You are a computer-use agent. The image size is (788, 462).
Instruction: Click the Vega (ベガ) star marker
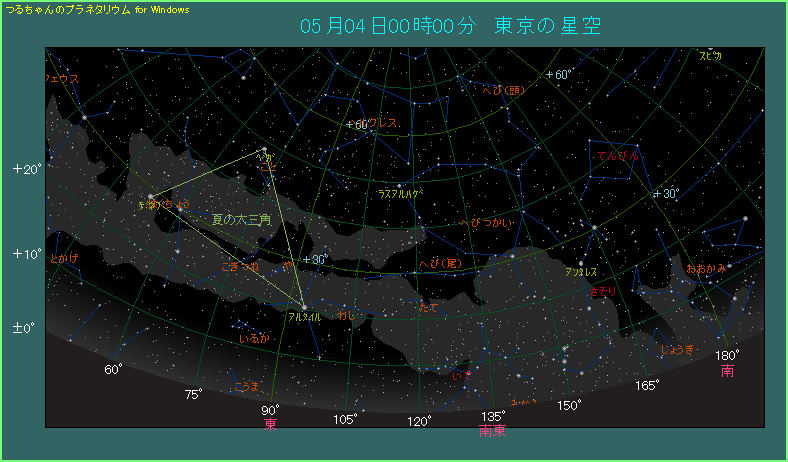[265, 151]
